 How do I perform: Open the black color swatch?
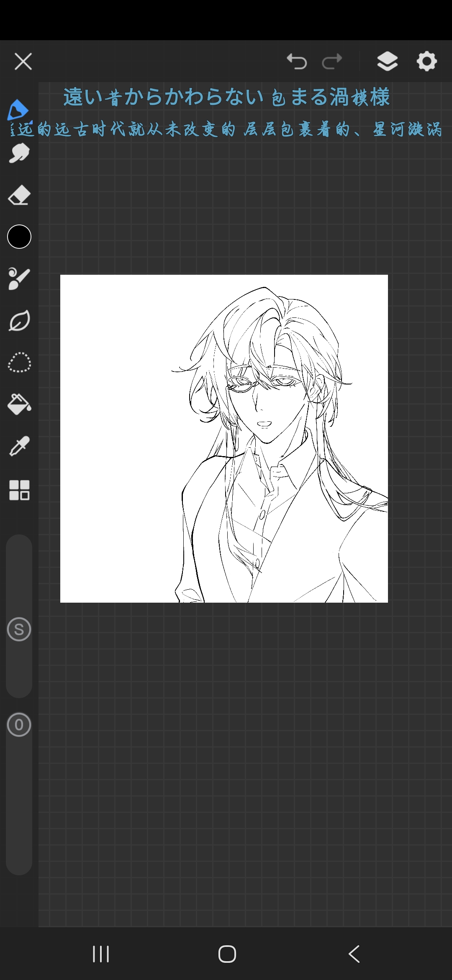(x=19, y=237)
